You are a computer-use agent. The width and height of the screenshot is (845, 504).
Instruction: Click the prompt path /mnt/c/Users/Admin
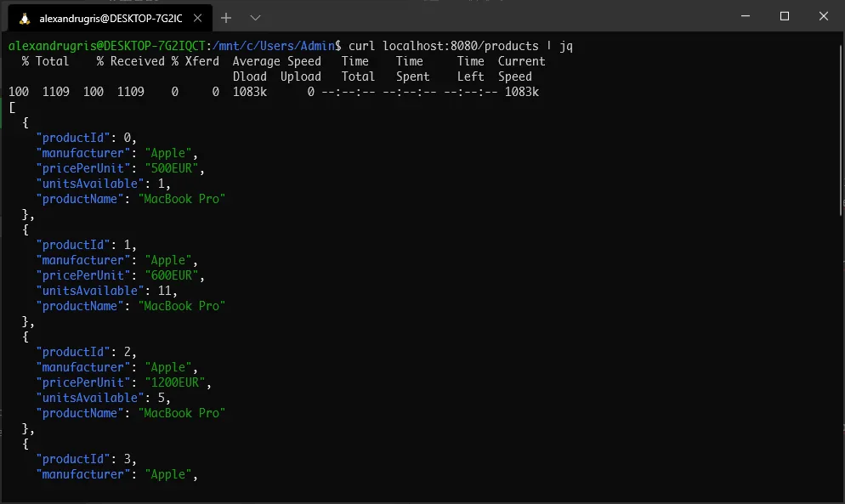(x=274, y=47)
